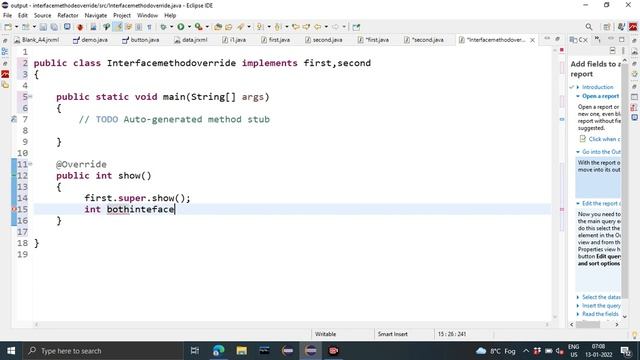Open the Help menu
Viewport: 640px width, 360px height.
[170, 16]
